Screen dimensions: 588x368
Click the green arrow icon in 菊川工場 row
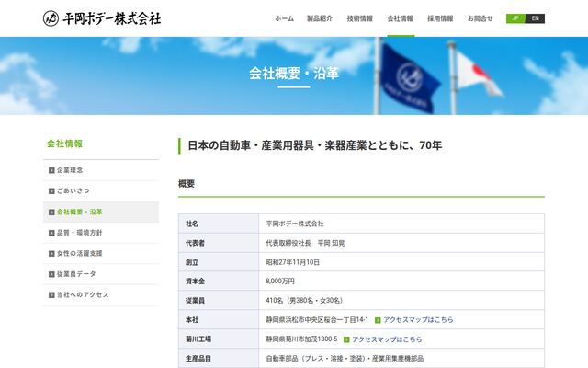pyautogui.click(x=346, y=339)
